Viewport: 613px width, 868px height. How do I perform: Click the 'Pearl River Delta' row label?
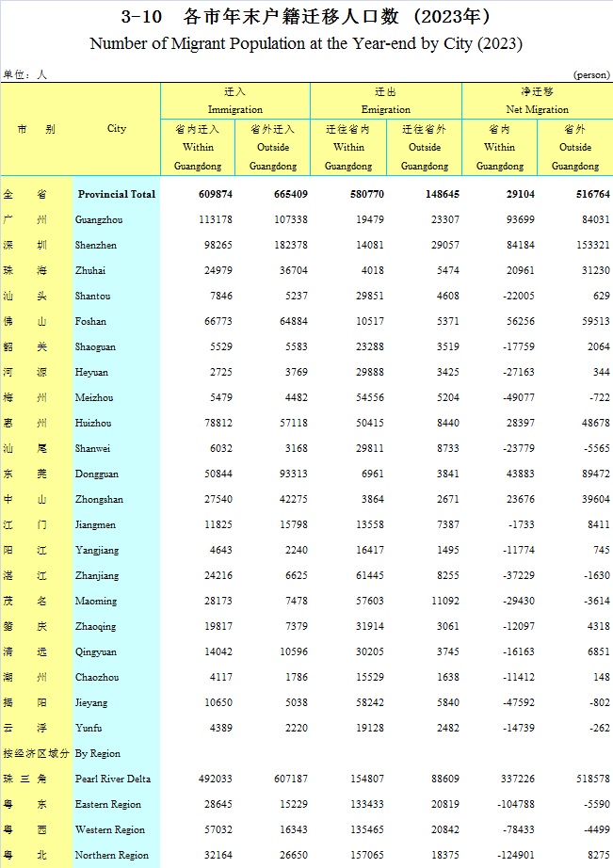click(x=113, y=780)
